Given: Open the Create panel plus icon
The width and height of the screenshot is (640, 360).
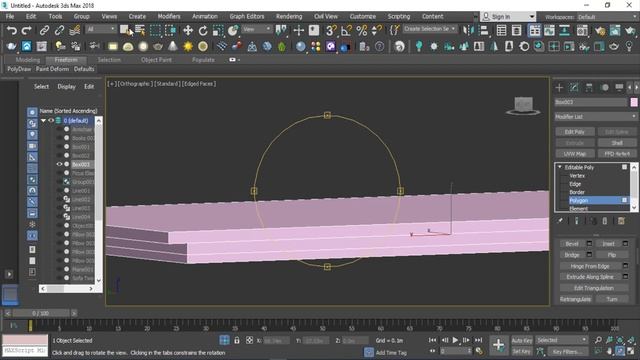Looking at the screenshot, I should [x=559, y=87].
